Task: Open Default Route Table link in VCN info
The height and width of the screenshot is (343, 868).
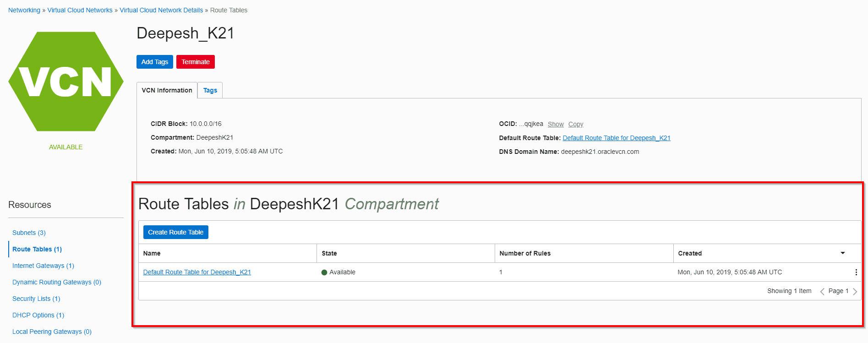Action: point(617,138)
